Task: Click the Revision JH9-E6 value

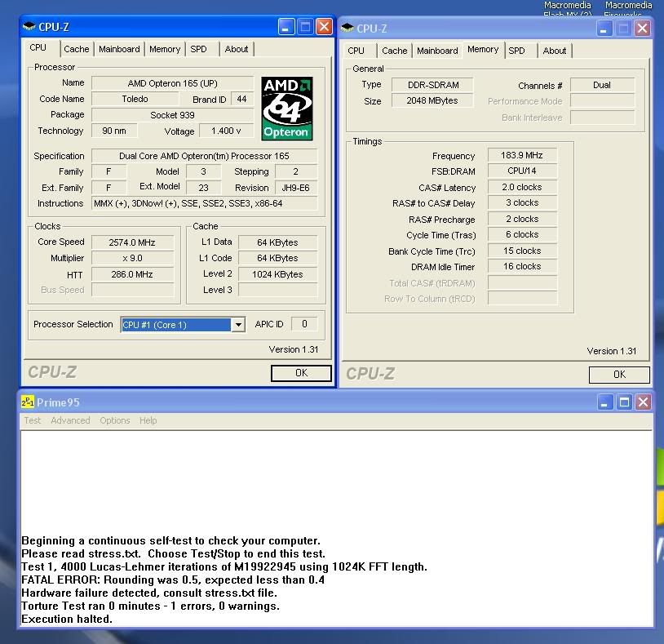Action: [x=295, y=188]
